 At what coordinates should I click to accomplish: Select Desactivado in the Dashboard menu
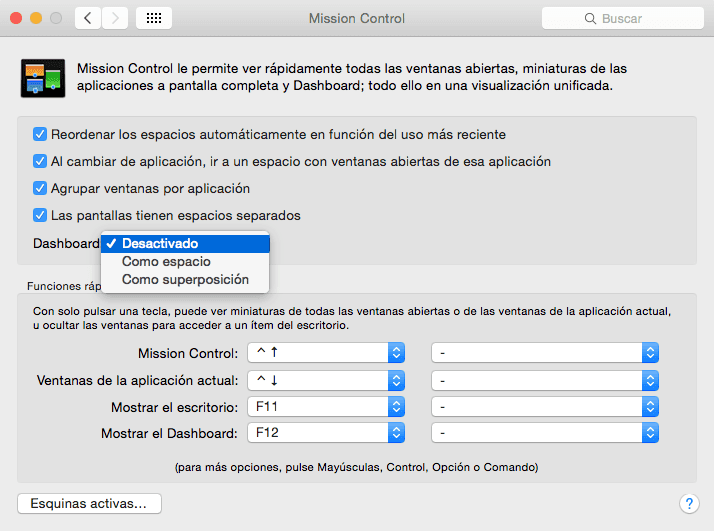185,244
